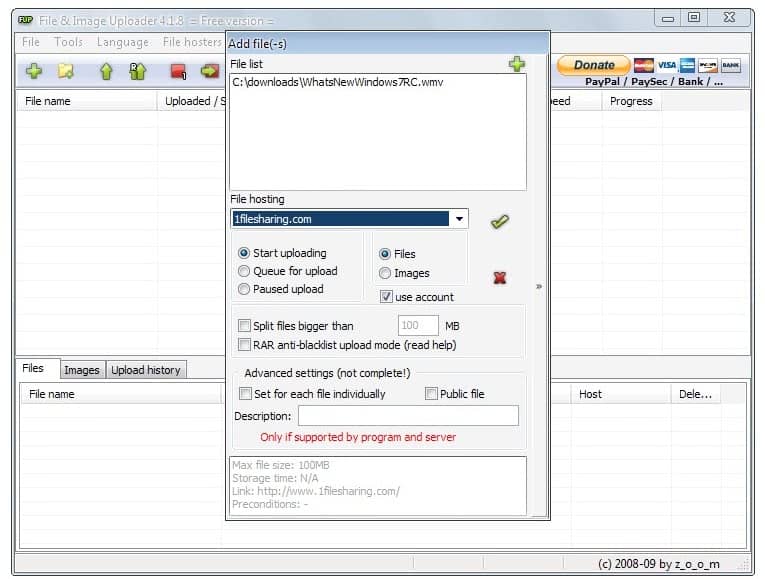Check Set for each file individually

245,394
